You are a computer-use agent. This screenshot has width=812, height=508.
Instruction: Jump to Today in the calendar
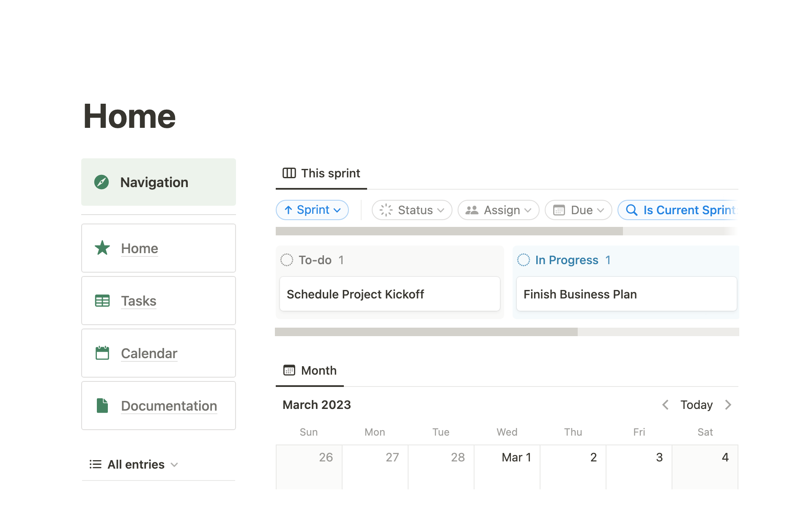(x=696, y=405)
